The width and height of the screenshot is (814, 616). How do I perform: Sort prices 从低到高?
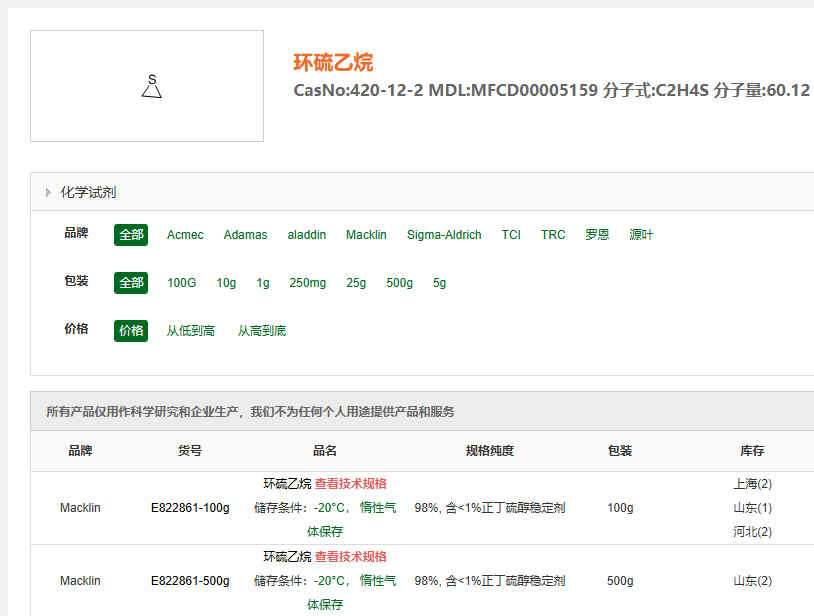[x=190, y=331]
